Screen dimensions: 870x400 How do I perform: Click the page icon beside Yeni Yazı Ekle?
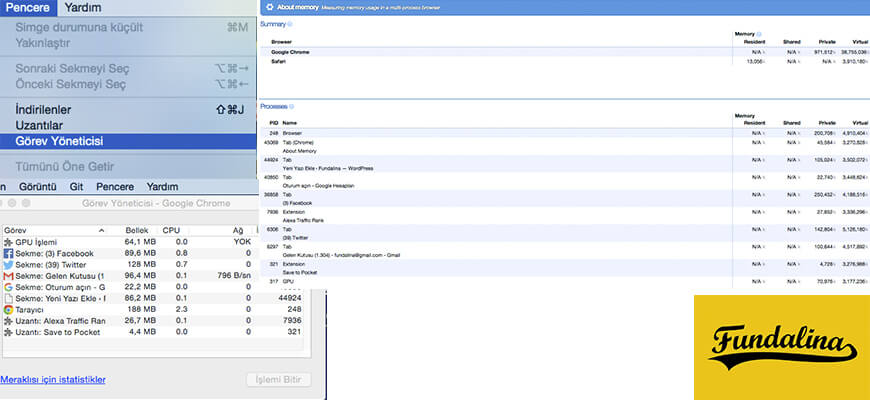tap(8, 298)
